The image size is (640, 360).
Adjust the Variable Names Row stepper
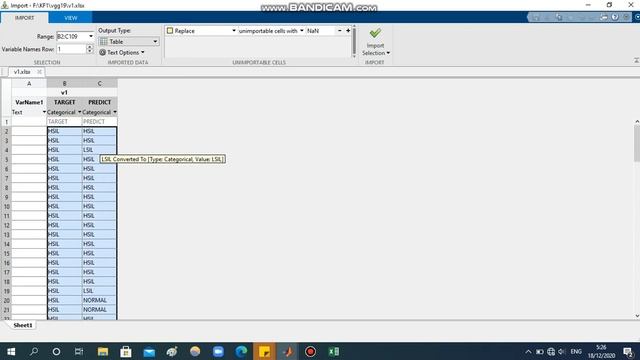coord(90,49)
